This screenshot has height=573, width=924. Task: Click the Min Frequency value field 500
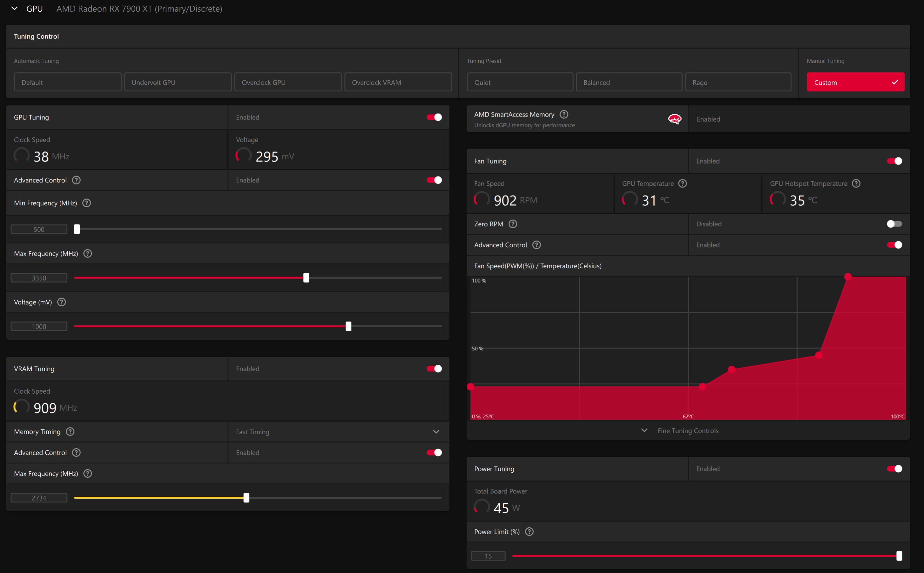[x=39, y=229]
